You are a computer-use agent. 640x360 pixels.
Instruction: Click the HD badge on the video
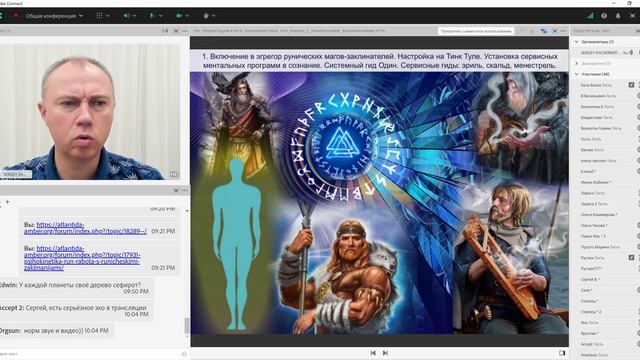(x=174, y=174)
